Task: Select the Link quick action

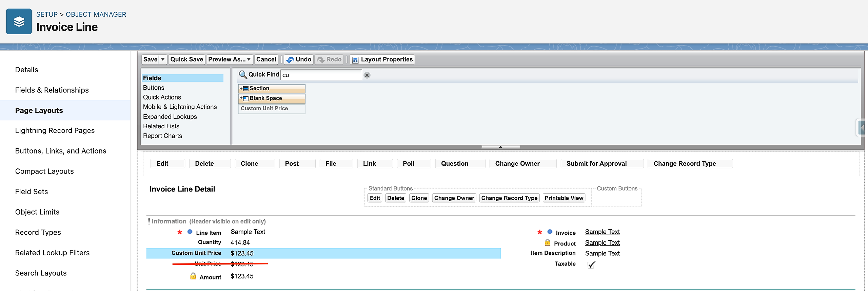Action: click(375, 164)
